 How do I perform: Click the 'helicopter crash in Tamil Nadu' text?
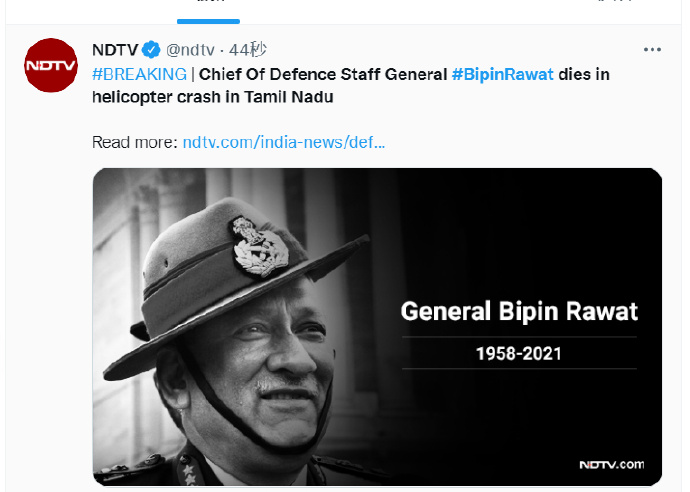[213, 97]
